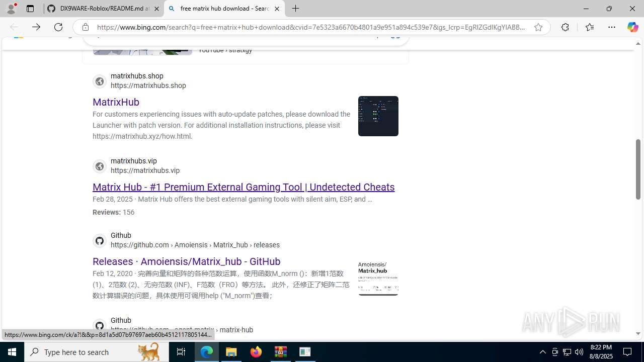Open Microsoft Edge from taskbar
This screenshot has height=362, width=644.
[x=207, y=352]
